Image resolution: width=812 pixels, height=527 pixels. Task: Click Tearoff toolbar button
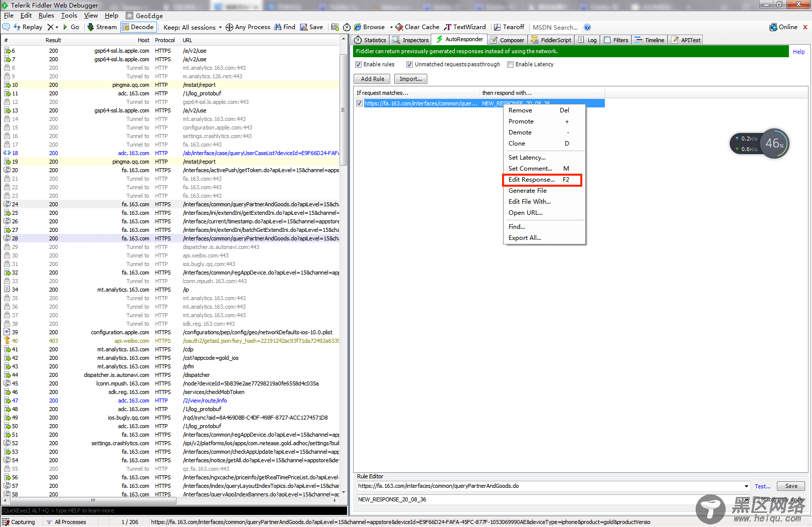tap(509, 27)
